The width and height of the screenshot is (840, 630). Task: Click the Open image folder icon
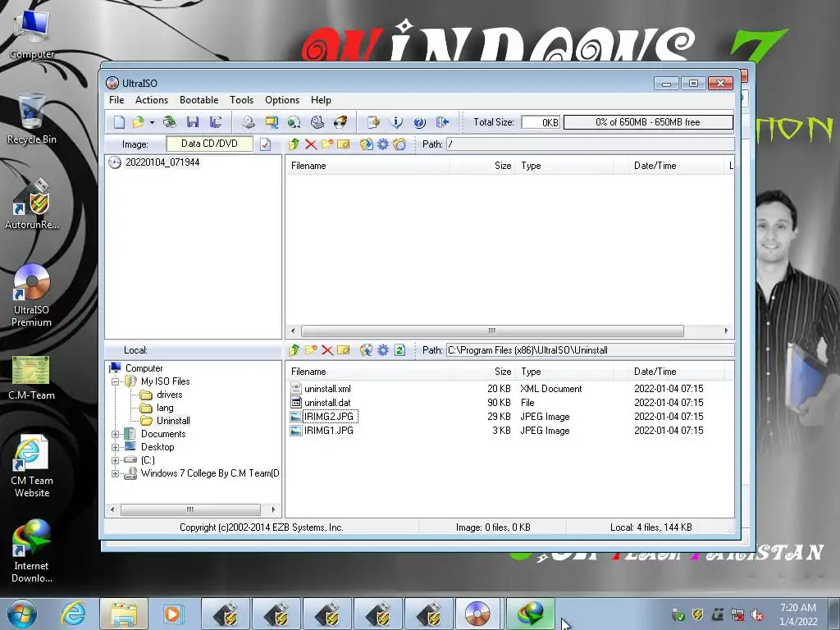[x=138, y=122]
